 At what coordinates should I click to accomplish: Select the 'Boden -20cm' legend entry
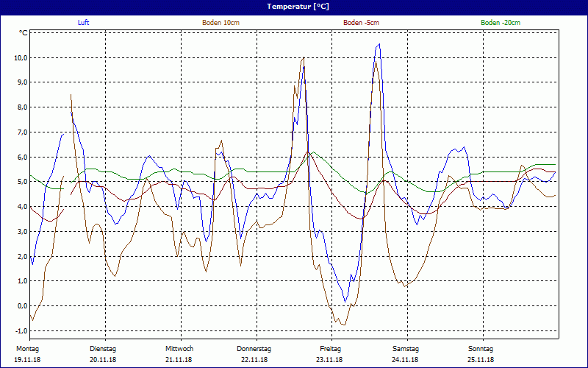501,23
